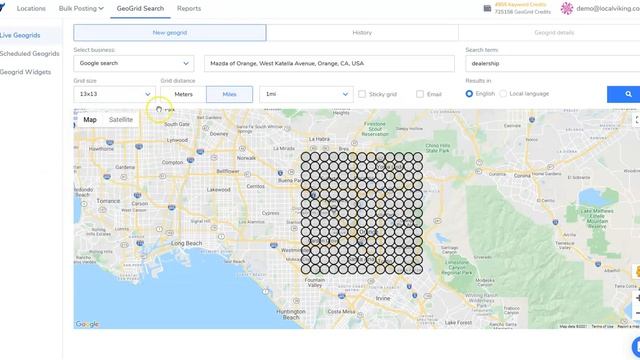Click the La Habra map label
The width and height of the screenshot is (640, 360).
click(x=319, y=139)
